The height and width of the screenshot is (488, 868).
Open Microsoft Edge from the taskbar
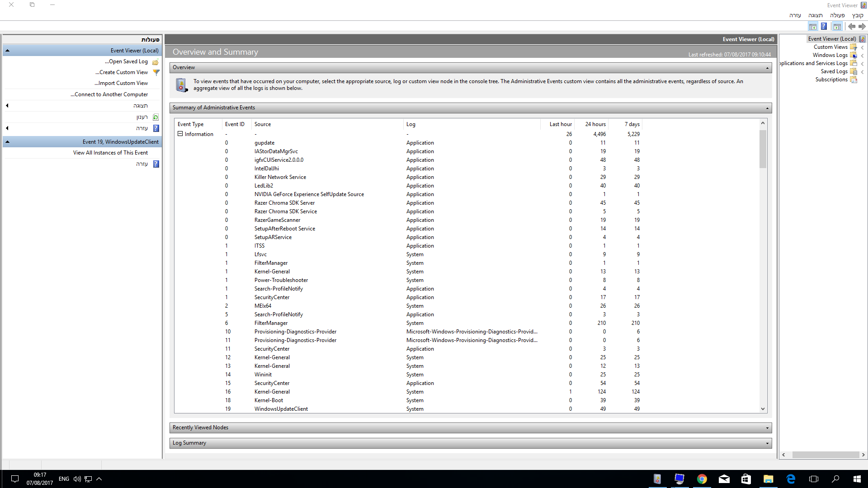791,479
